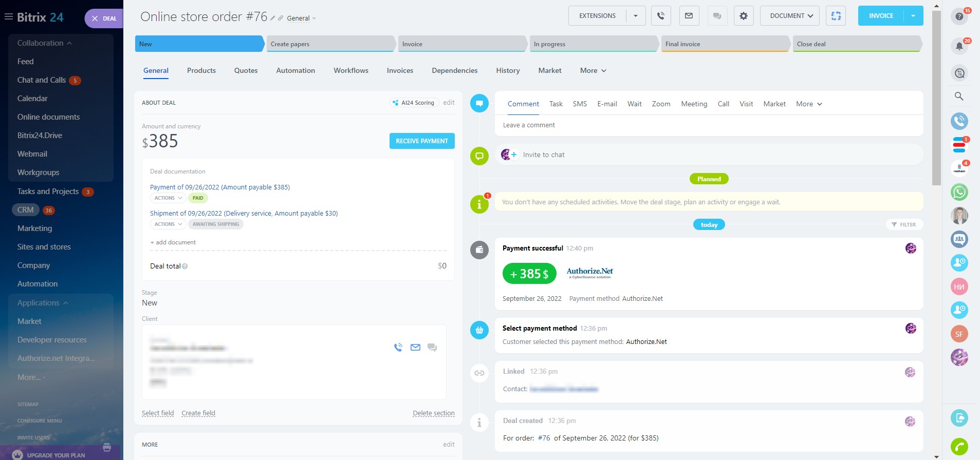Expand the More menu in deal tabs
Image resolution: width=980 pixels, height=460 pixels.
point(593,70)
